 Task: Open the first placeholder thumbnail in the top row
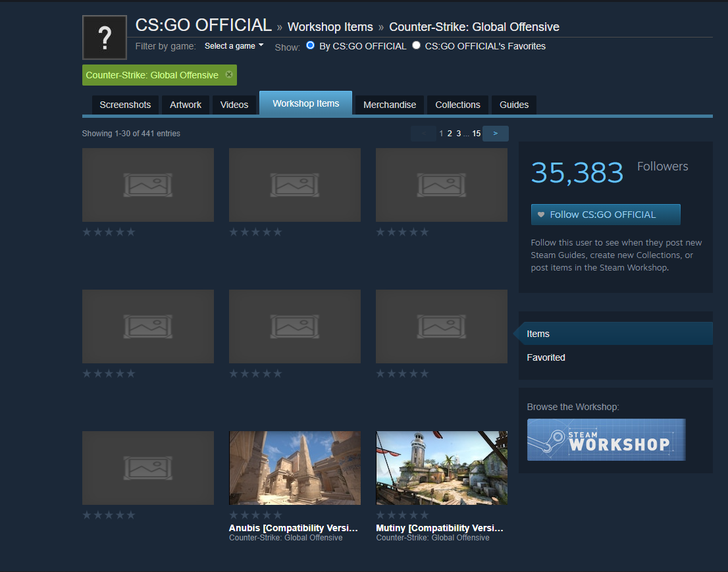148,185
